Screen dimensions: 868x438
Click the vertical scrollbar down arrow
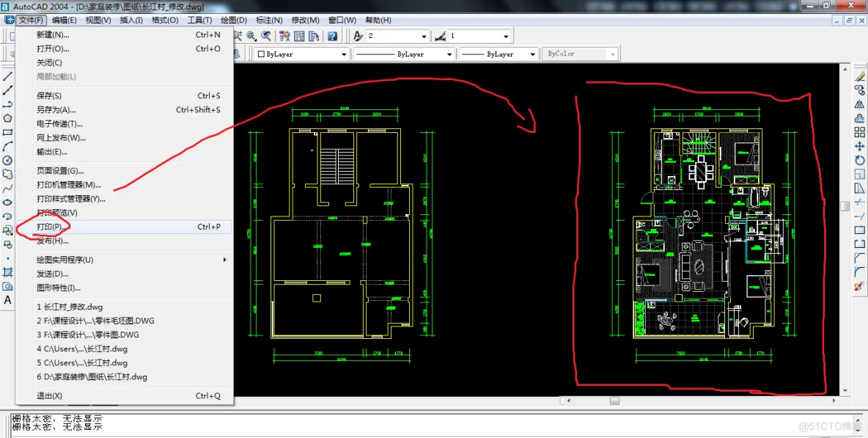845,391
